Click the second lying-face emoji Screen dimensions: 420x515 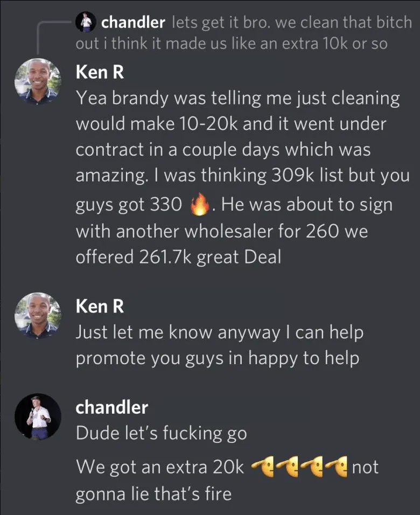pos(287,467)
